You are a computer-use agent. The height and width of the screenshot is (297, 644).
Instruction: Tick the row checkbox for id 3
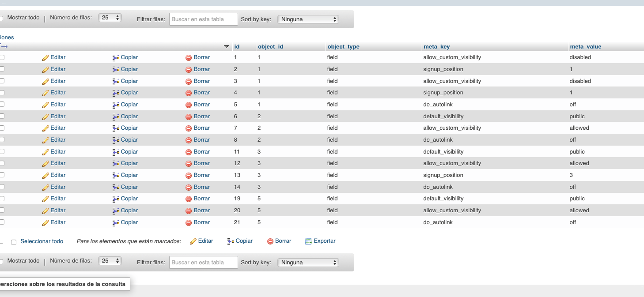click(x=2, y=81)
